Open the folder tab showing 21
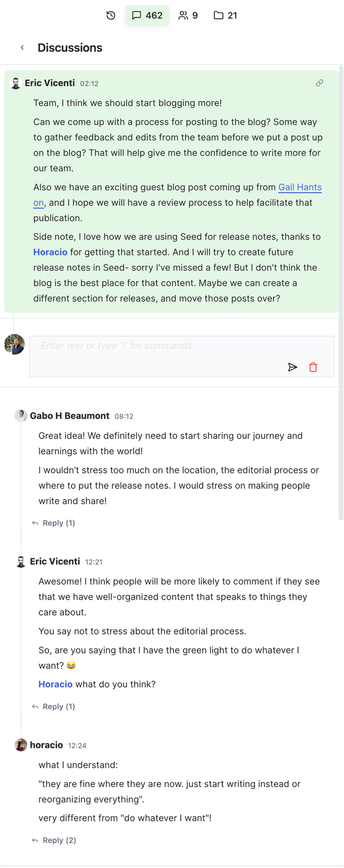Image resolution: width=344 pixels, height=868 pixels. click(225, 15)
